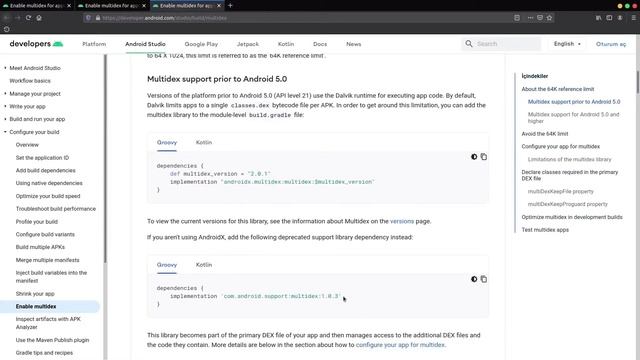Click the search magnifier icon
The image size is (640, 360).
click(469, 44)
